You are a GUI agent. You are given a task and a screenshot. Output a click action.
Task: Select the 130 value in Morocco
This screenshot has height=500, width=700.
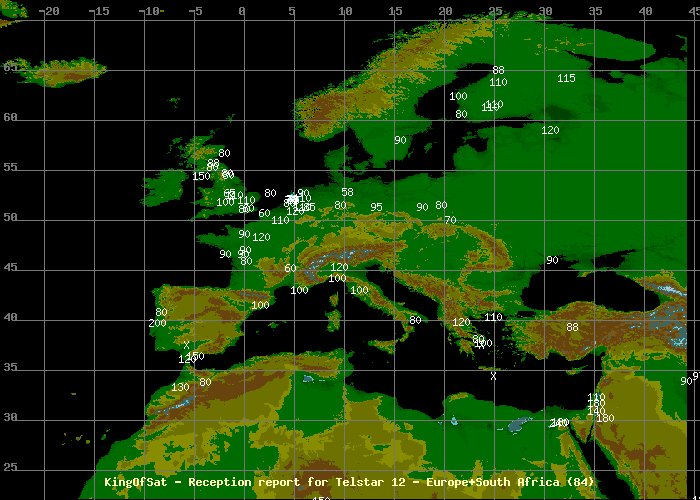pos(180,388)
